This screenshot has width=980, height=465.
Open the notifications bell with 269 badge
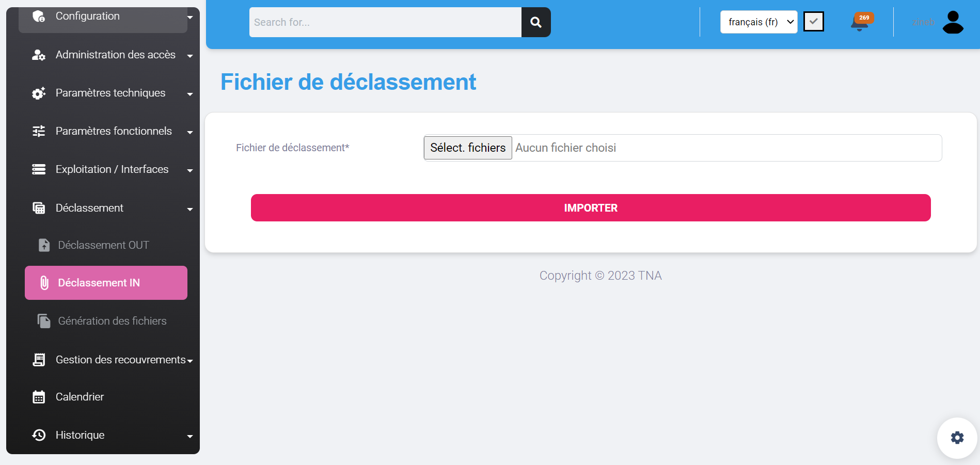860,23
